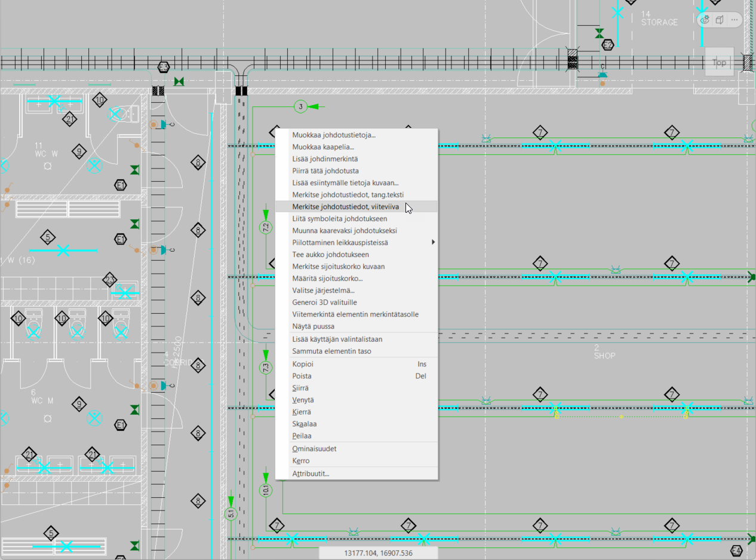Click the eye visual settings icon

point(705,20)
